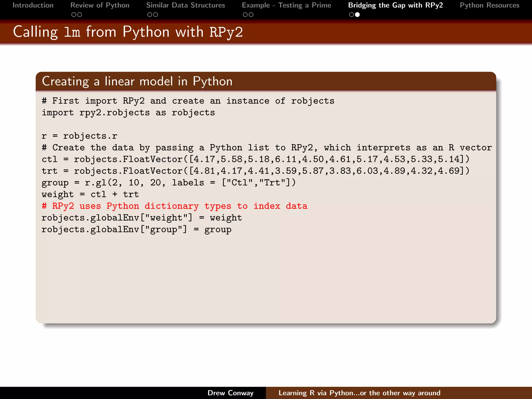The image size is (532, 399).
Task: Click filled current-slide dot under Bridging the Gap
Action: click(357, 15)
